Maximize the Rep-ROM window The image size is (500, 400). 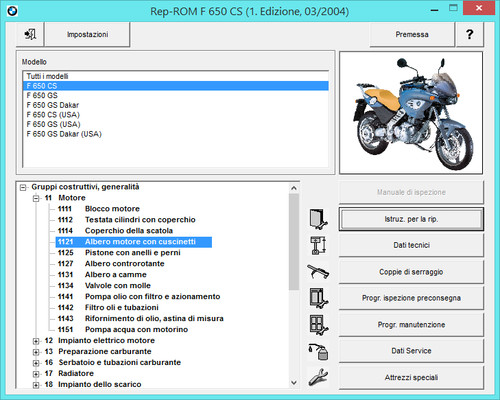453,8
